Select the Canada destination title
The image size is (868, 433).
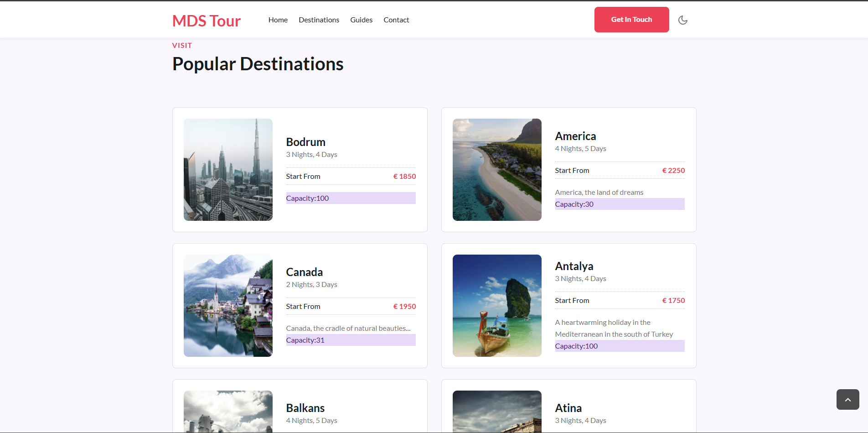point(305,272)
